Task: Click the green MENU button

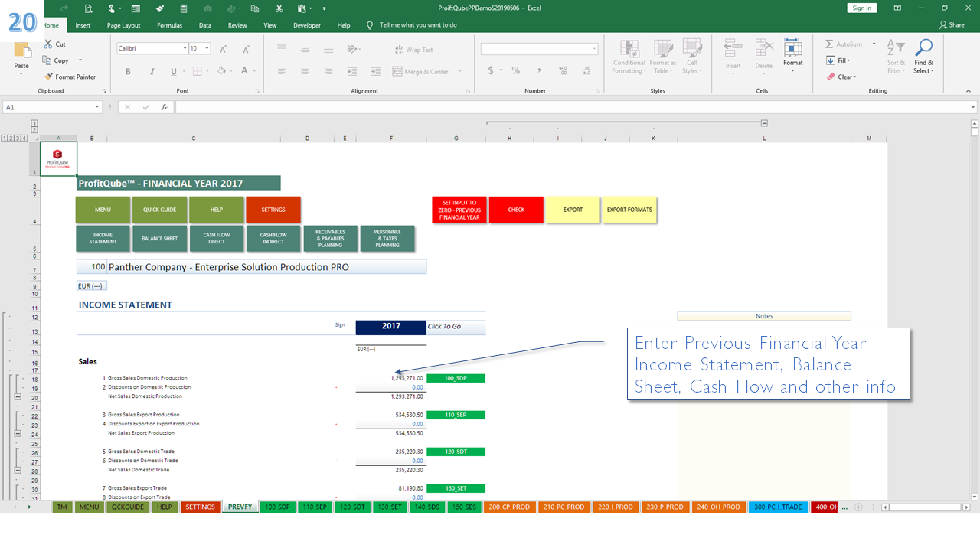Action: [103, 210]
